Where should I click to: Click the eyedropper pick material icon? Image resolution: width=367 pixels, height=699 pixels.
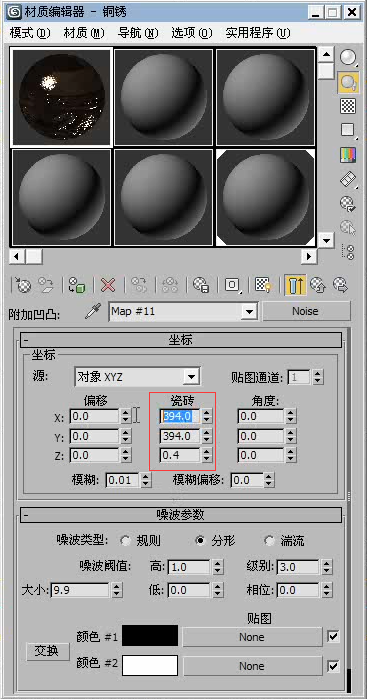[93, 312]
